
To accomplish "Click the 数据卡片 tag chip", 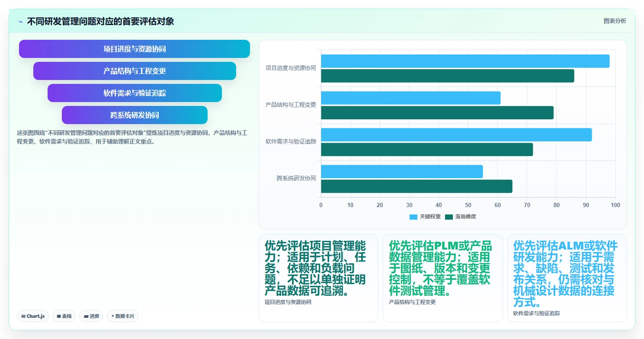I will 123,316.
